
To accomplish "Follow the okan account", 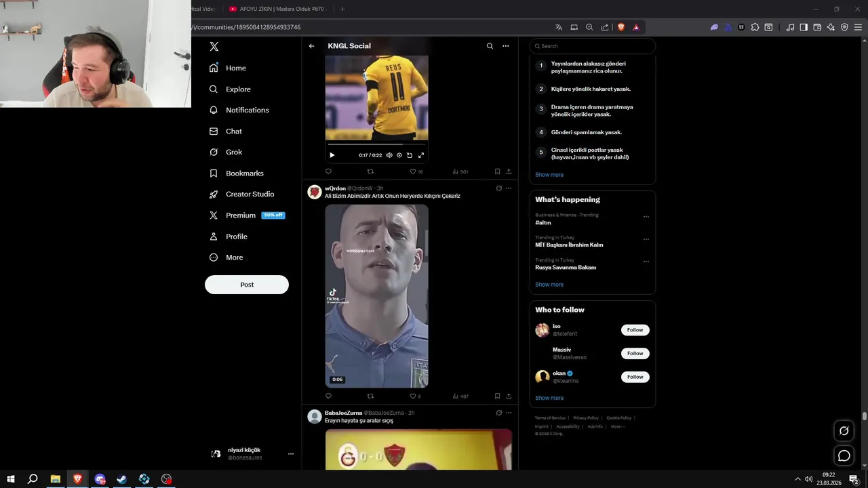I will (x=635, y=377).
